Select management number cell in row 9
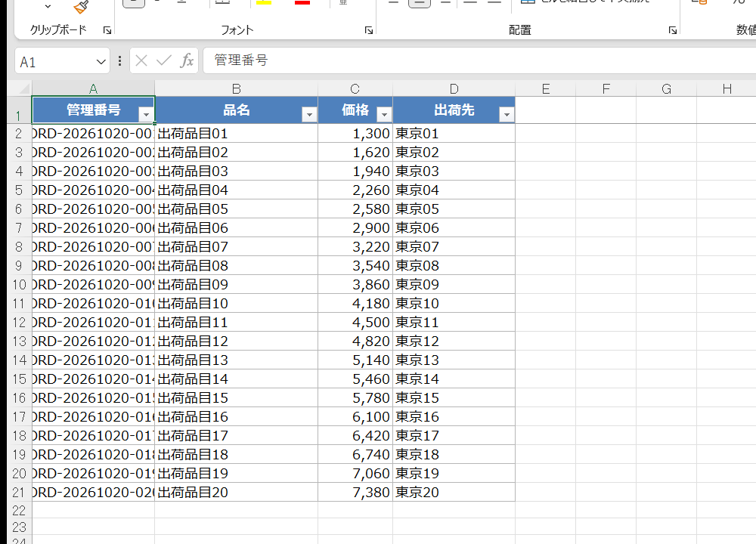The image size is (756, 544). click(93, 265)
